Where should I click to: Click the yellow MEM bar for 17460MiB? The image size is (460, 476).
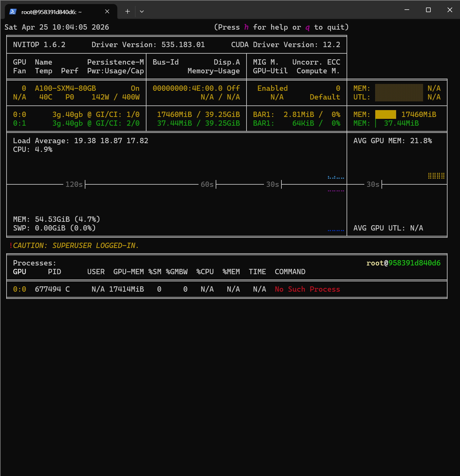click(x=386, y=114)
